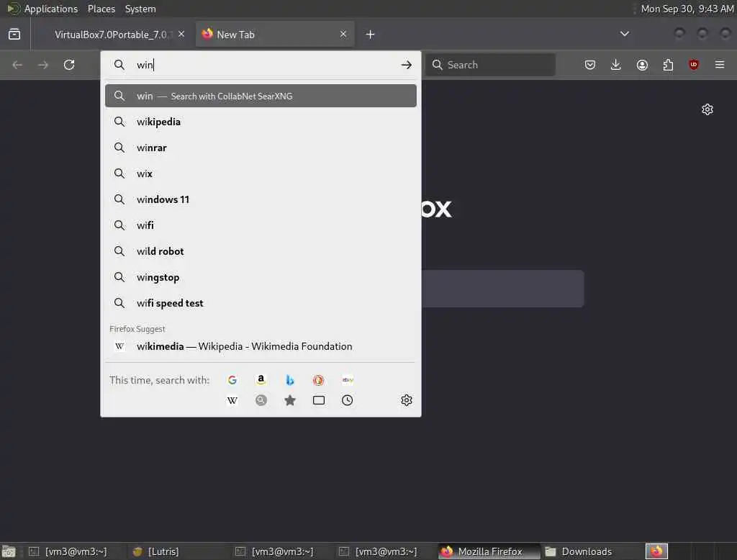737x560 pixels.
Task: Choose the 'wild robot' suggestion
Action: click(261, 251)
